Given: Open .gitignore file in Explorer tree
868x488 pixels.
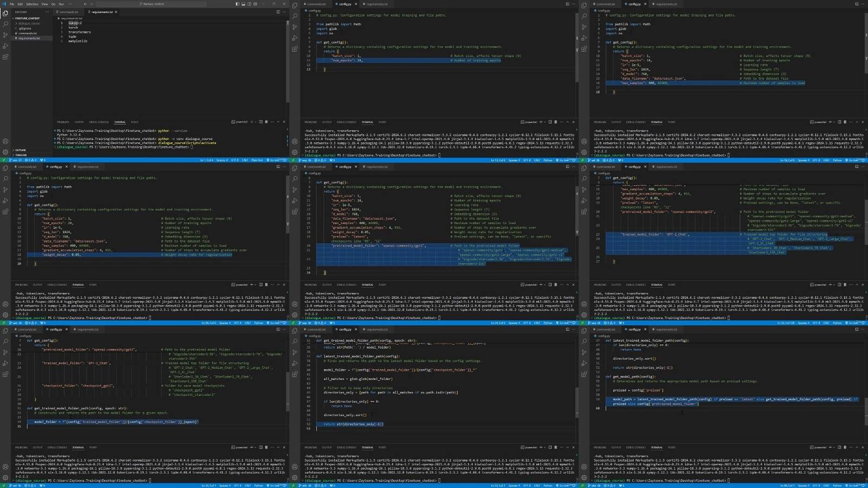Looking at the screenshot, I should (25, 28).
